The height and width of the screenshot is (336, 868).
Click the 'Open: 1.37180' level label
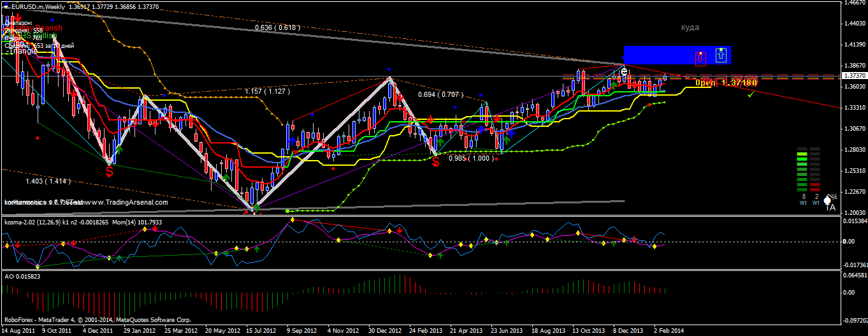pyautogui.click(x=726, y=83)
